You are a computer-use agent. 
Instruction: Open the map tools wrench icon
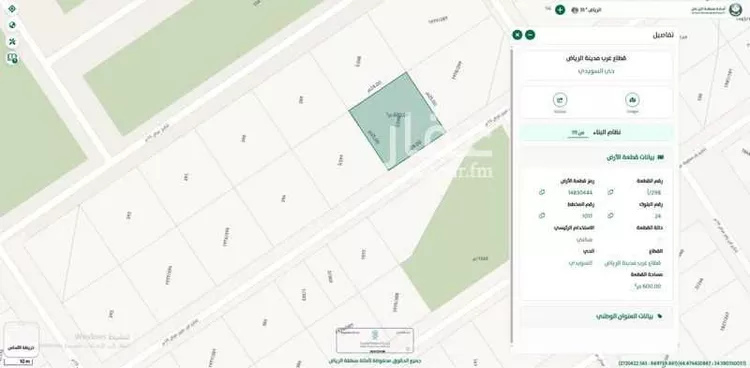pos(12,42)
